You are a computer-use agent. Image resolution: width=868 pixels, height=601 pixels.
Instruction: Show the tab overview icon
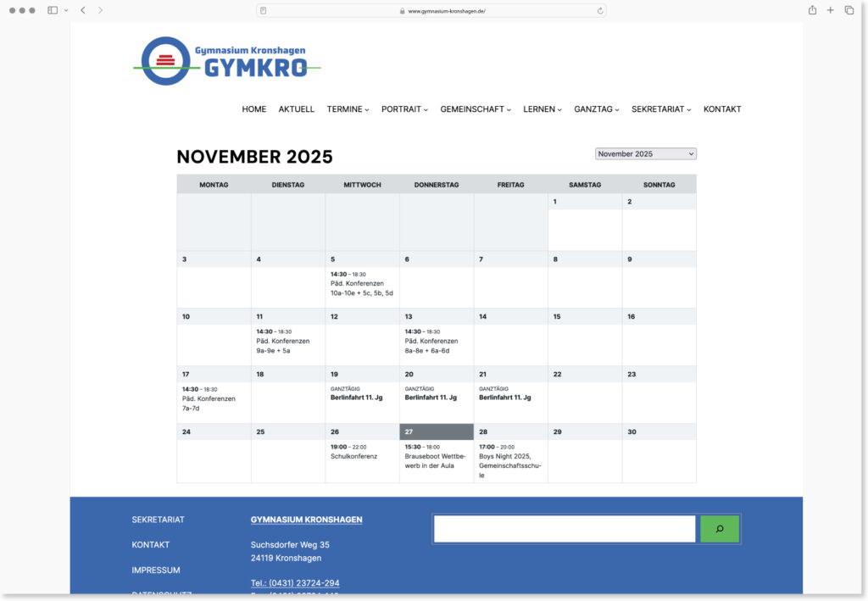(849, 9)
